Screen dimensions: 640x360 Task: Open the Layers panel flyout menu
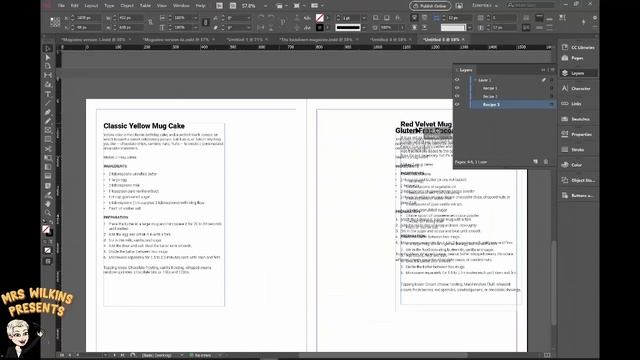pyautogui.click(x=552, y=70)
